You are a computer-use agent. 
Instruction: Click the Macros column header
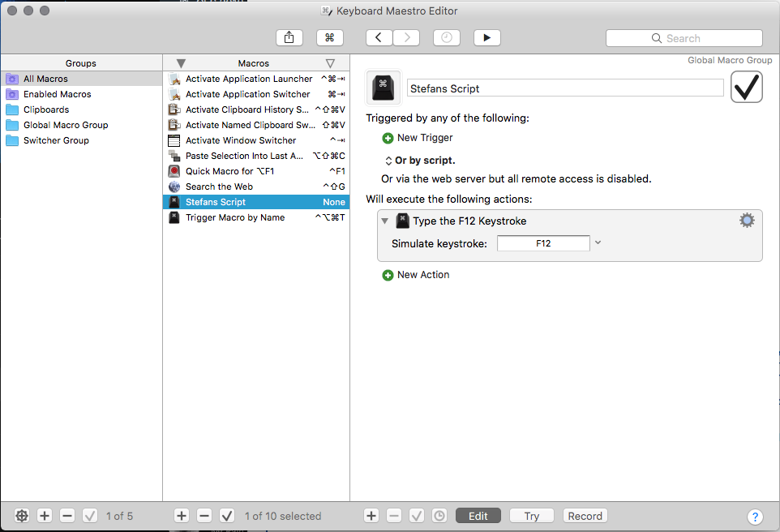coord(253,63)
